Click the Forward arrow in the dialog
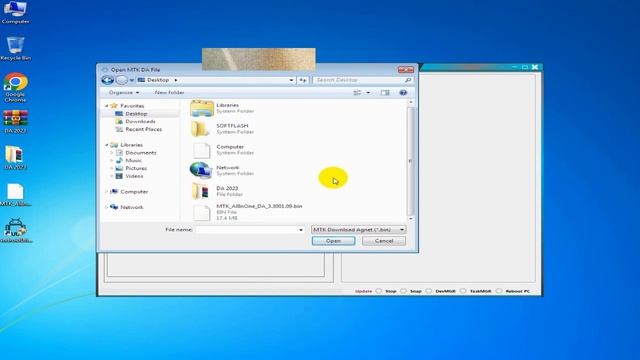This screenshot has height=360, width=640. coord(122,80)
